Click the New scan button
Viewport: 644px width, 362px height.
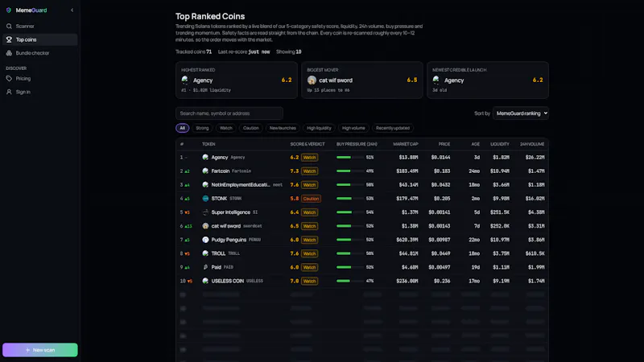click(x=39, y=350)
